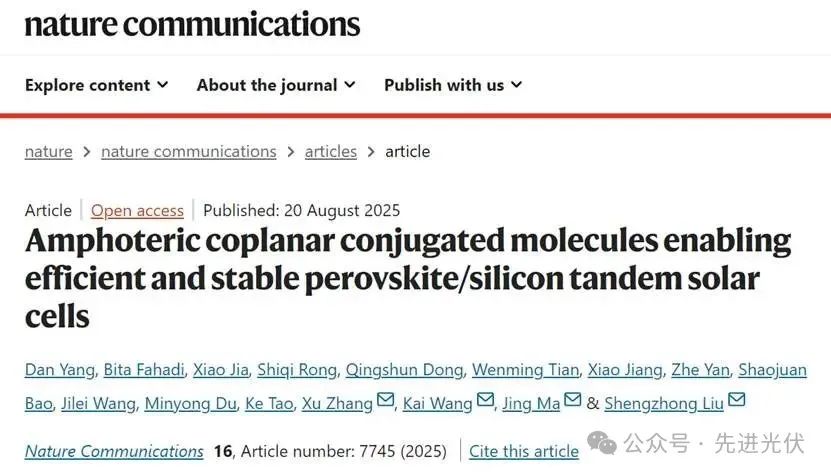Expand the Explore content dropdown
The width and height of the screenshot is (831, 476).
96,85
